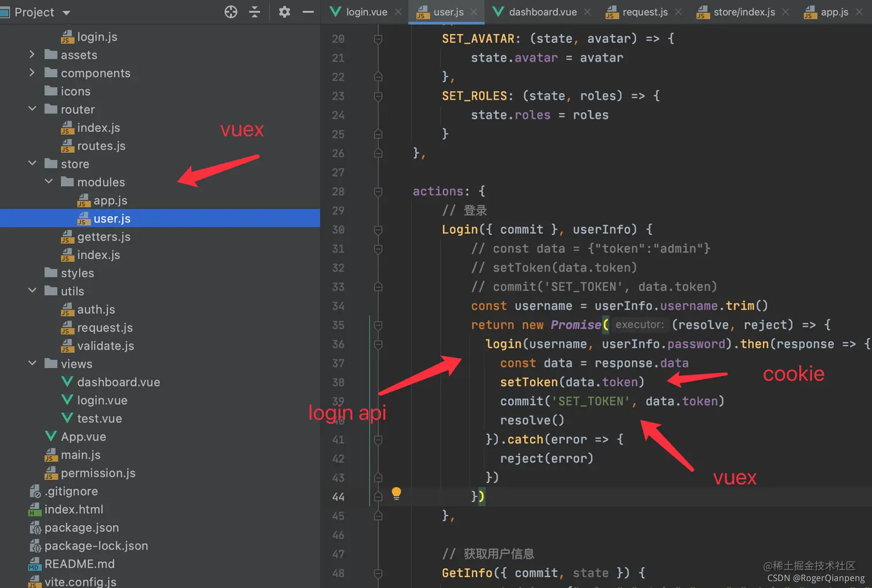Select the styles folder
This screenshot has height=588, width=872.
pyautogui.click(x=69, y=273)
